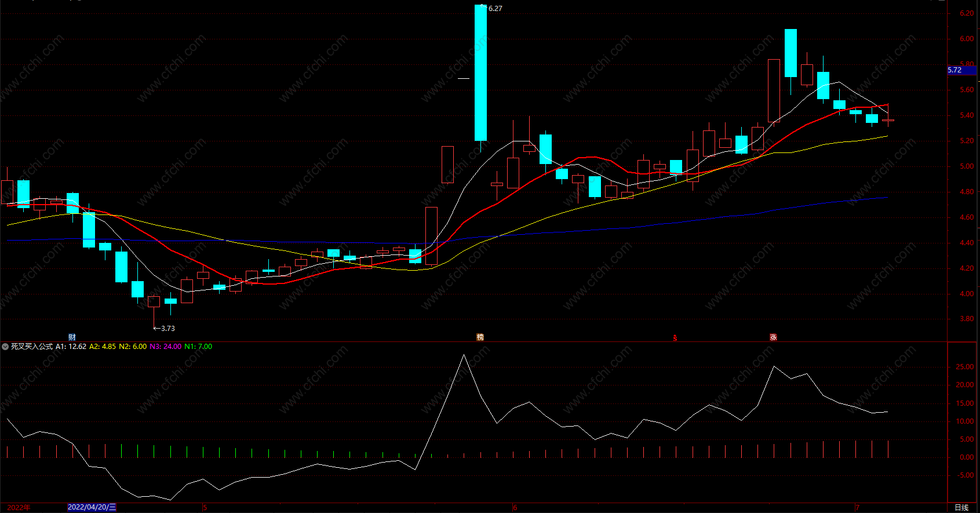Click the month 7 timeline label
This screenshot has height=513, width=980.
coord(858,508)
